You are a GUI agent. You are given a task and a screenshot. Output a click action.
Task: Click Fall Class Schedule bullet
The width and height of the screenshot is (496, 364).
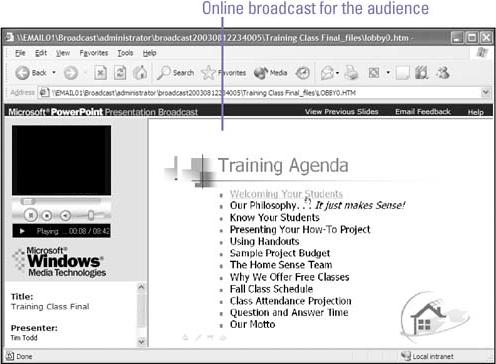click(x=271, y=289)
